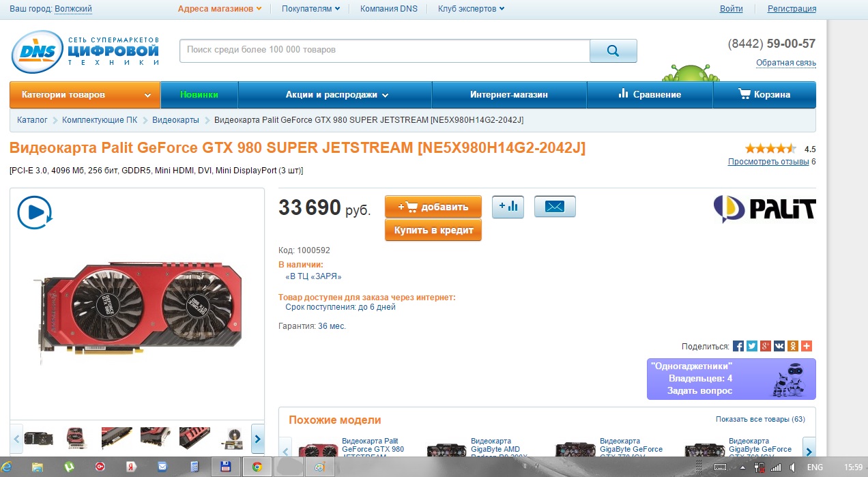Open the Корзина cart tab

[x=764, y=95]
